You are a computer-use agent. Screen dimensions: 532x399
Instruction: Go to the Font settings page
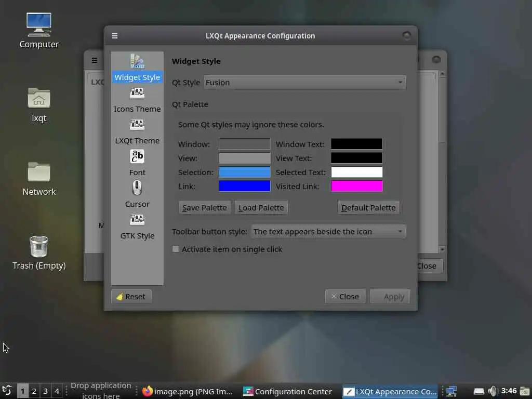pyautogui.click(x=137, y=163)
